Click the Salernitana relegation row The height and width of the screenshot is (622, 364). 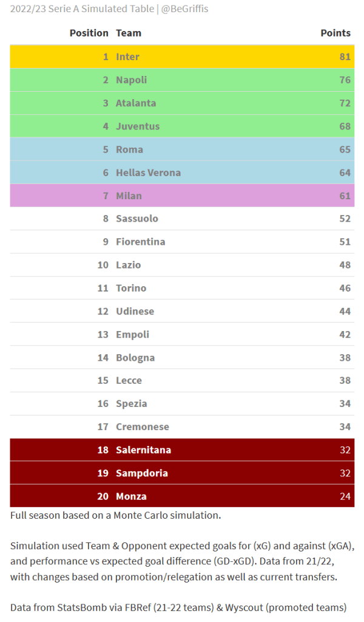click(x=182, y=450)
